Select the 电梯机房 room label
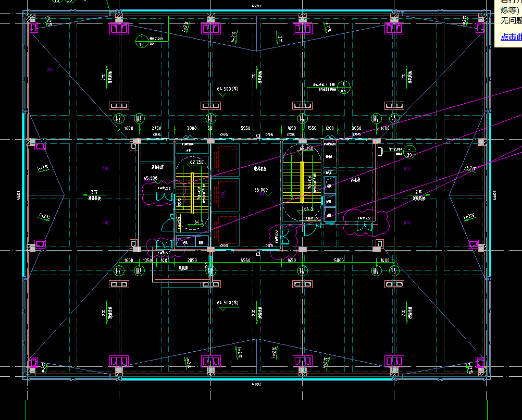 [260, 169]
